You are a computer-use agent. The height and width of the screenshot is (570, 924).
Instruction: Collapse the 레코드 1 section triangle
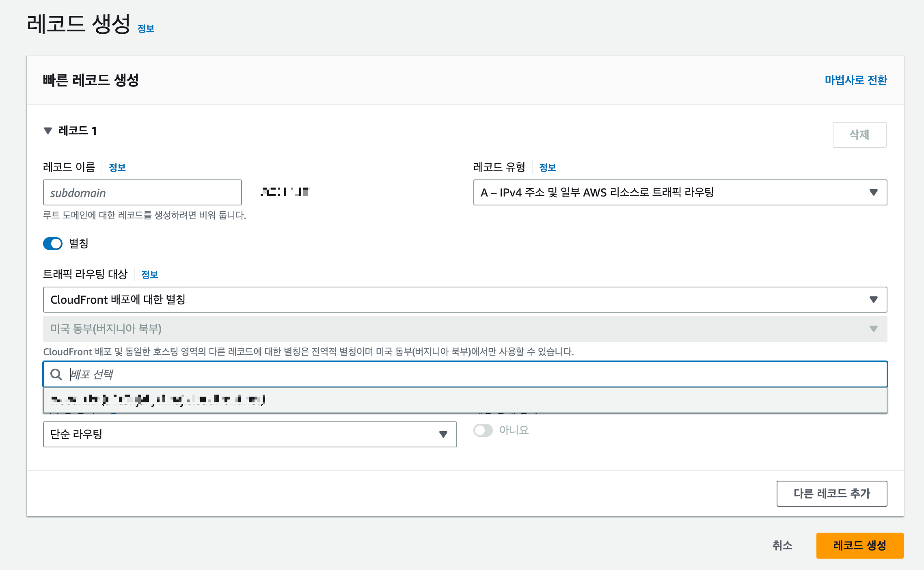pyautogui.click(x=48, y=131)
